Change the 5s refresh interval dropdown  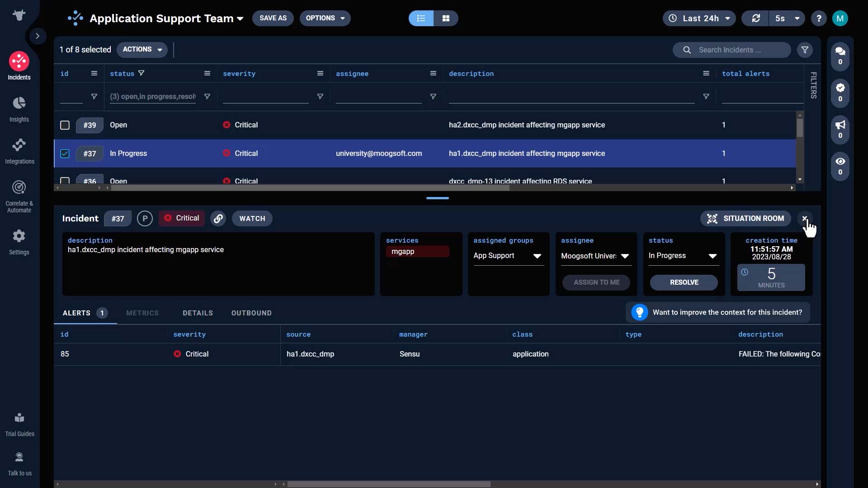(787, 18)
